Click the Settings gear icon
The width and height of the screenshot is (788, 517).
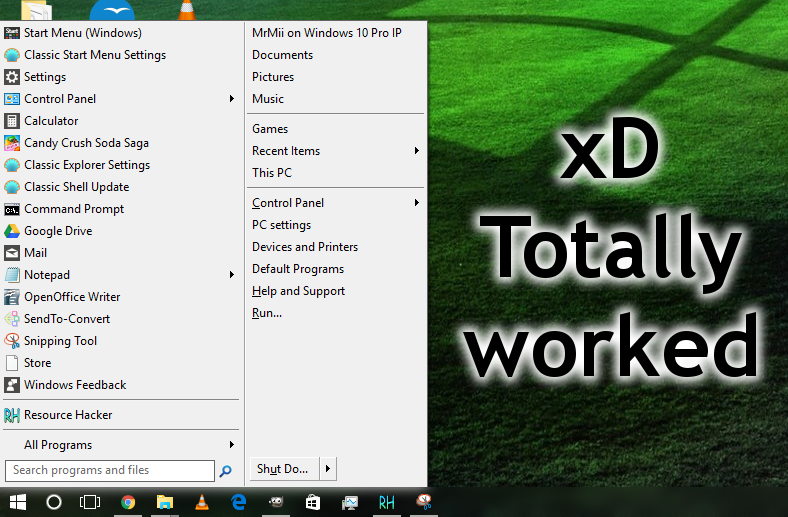click(12, 77)
